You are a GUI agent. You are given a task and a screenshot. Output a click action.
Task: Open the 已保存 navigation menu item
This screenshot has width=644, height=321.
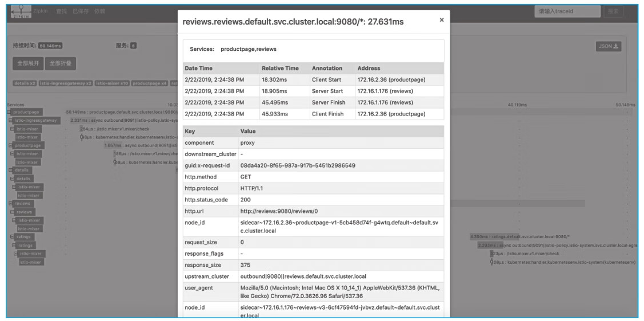pos(80,11)
